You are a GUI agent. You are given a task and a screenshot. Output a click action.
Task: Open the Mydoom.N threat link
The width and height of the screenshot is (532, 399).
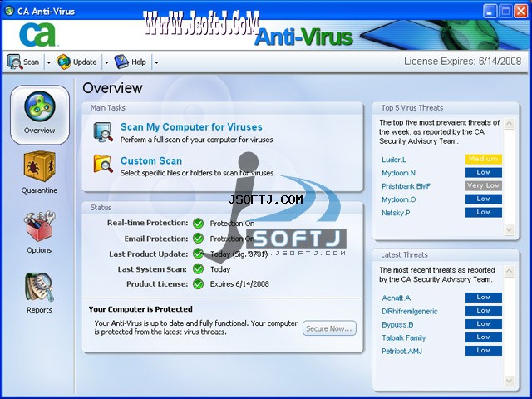point(398,173)
